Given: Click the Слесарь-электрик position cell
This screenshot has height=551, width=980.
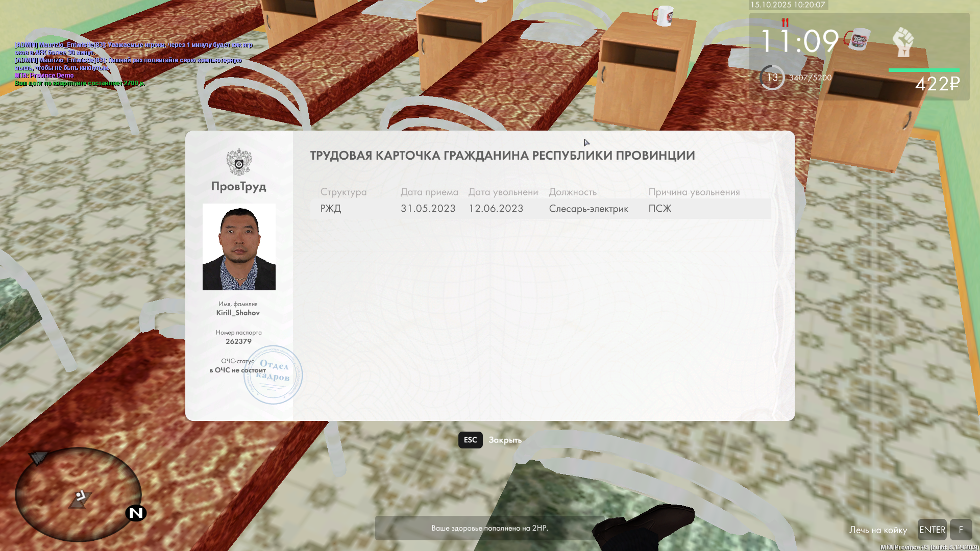Looking at the screenshot, I should pyautogui.click(x=589, y=209).
